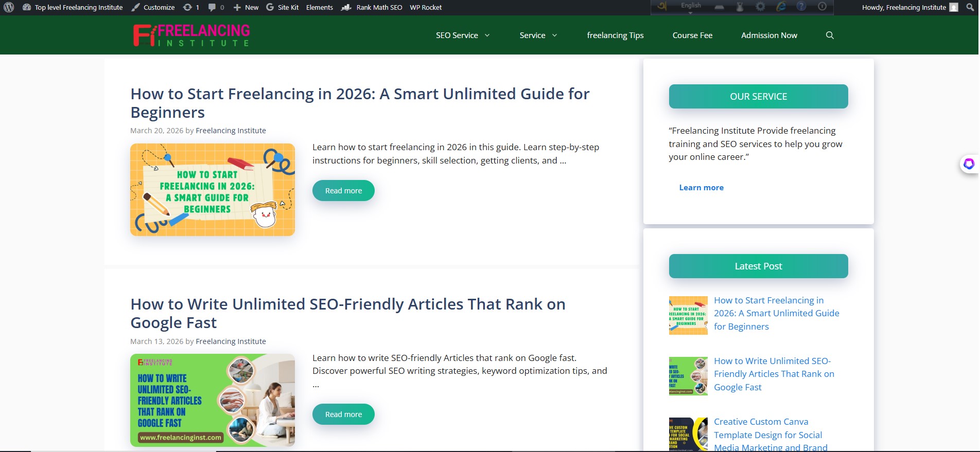Image resolution: width=980 pixels, height=452 pixels.
Task: Click the Customize text in the admin bar
Action: (159, 7)
